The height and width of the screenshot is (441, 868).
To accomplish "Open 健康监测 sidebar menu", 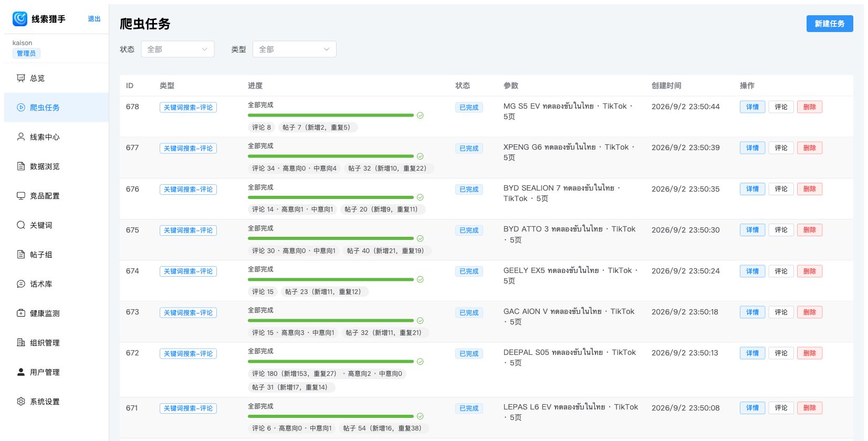I will tap(57, 313).
